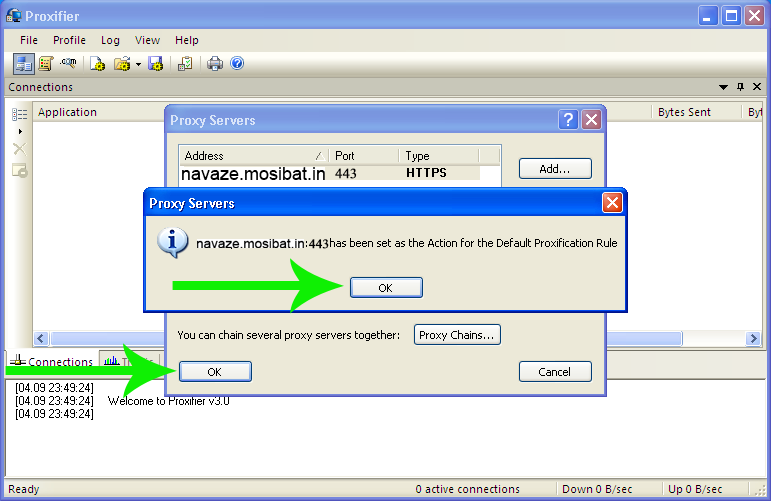Save profile using the floppy icon

pos(156,64)
